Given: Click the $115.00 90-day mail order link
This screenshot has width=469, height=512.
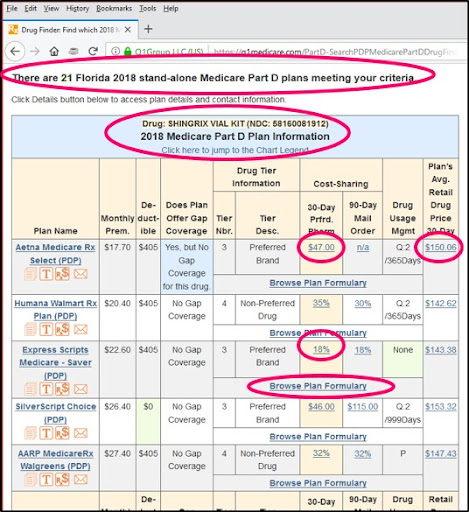Looking at the screenshot, I should (x=363, y=407).
